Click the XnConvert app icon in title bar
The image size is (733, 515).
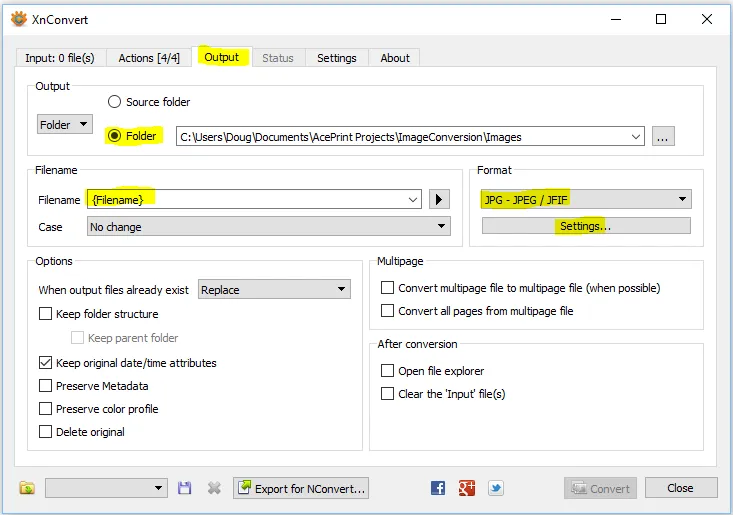19,19
